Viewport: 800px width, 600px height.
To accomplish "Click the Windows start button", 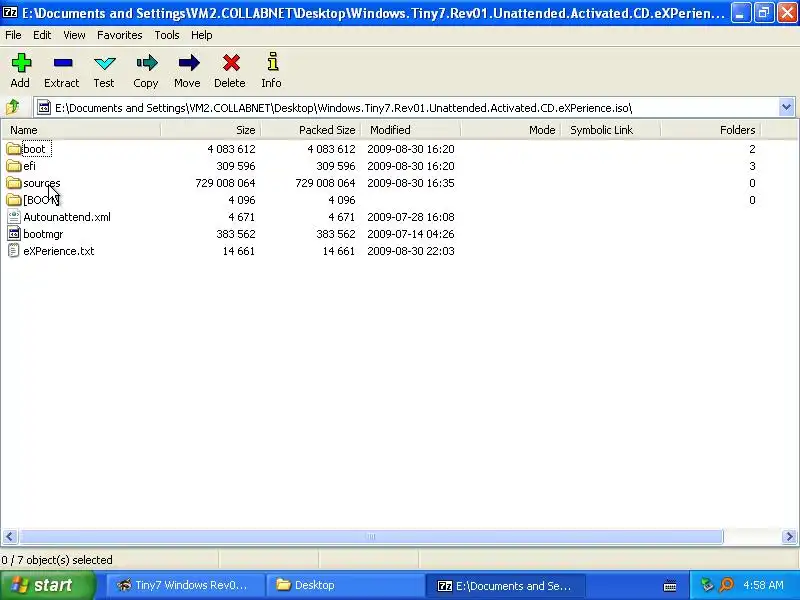I will 48,585.
